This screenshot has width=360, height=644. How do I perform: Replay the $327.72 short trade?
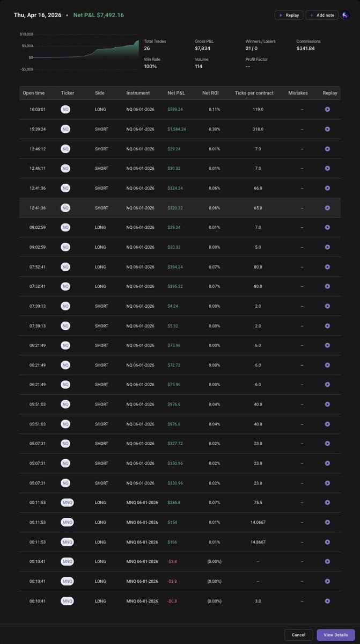point(327,444)
